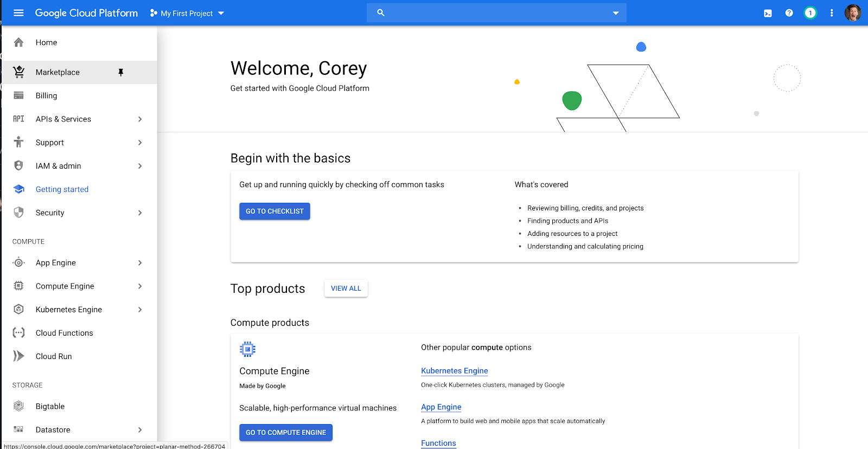This screenshot has height=449, width=868.
Task: Open the Functions link
Action: click(x=438, y=443)
